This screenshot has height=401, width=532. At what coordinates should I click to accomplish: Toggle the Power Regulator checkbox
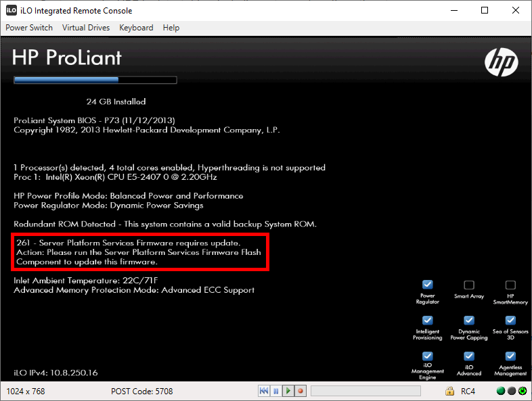pos(427,285)
